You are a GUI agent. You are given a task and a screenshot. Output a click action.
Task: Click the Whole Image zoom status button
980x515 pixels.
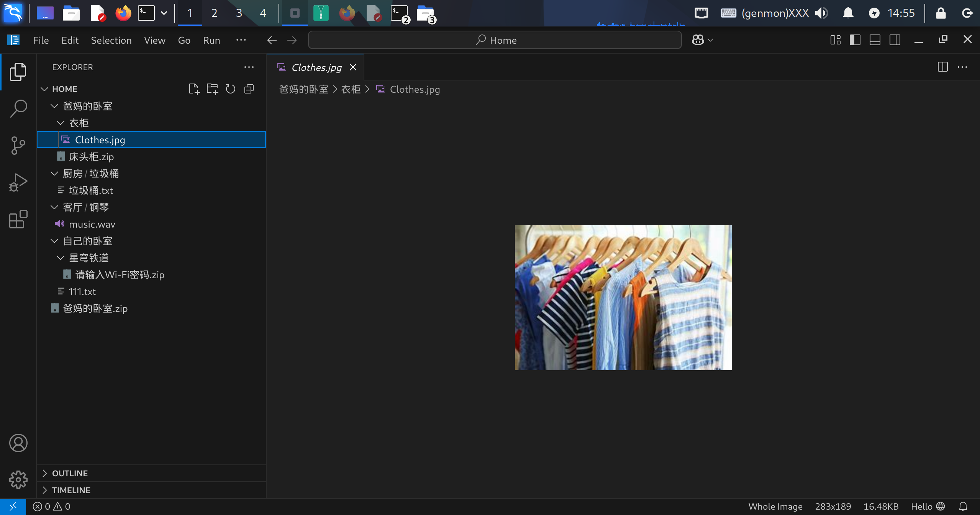coord(775,507)
